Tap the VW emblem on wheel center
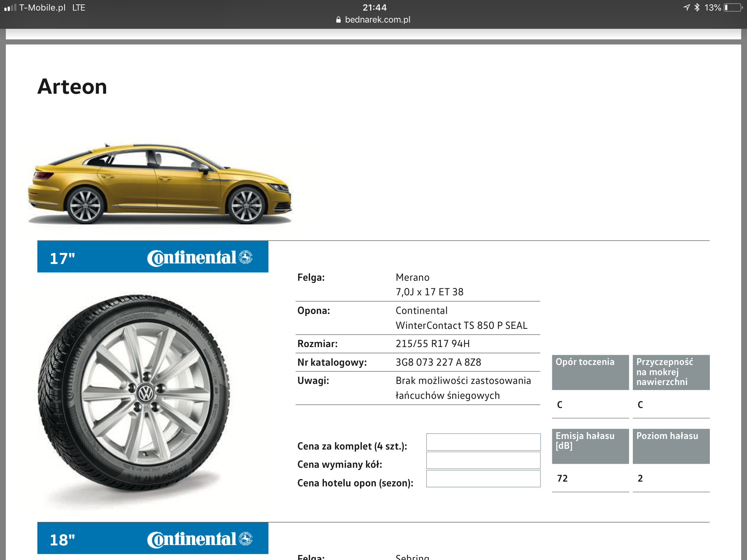The height and width of the screenshot is (560, 747). click(x=146, y=394)
